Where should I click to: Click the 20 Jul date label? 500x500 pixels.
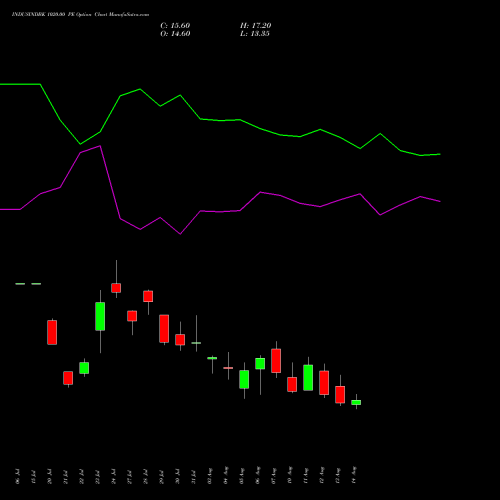coord(50,476)
